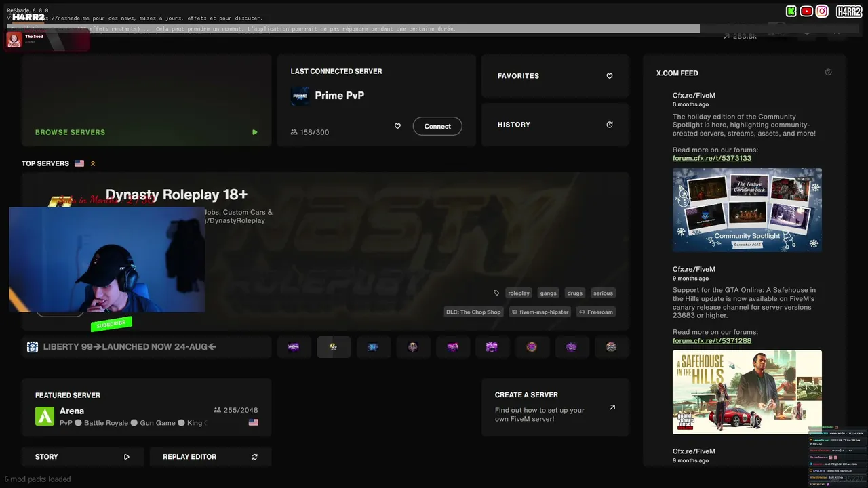Select the first server thumbnail after Liberty 99
Image resolution: width=868 pixels, height=488 pixels.
coord(294,347)
